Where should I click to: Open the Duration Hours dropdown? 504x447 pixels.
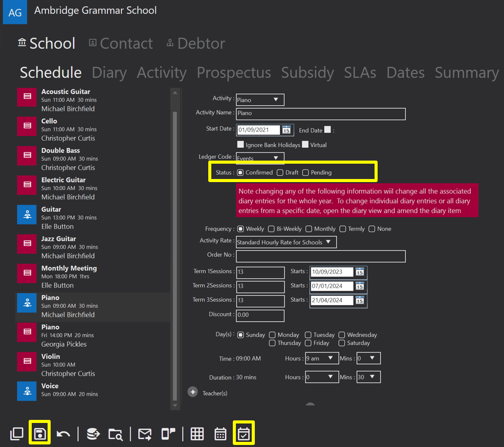[322, 377]
